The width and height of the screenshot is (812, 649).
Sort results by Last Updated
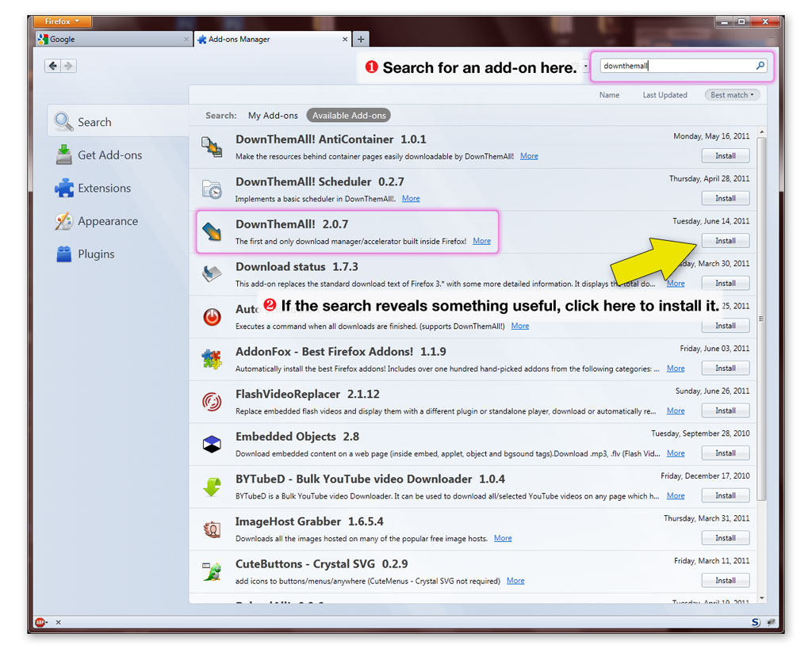(x=665, y=95)
